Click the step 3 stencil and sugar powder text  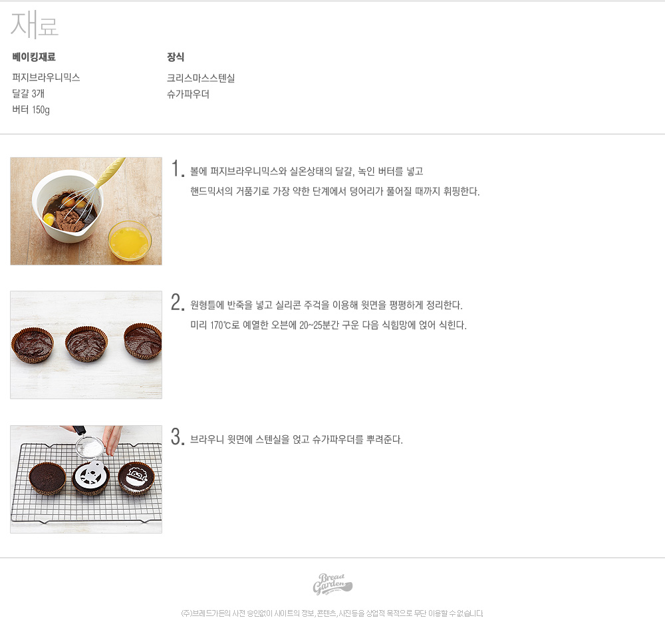297,439
